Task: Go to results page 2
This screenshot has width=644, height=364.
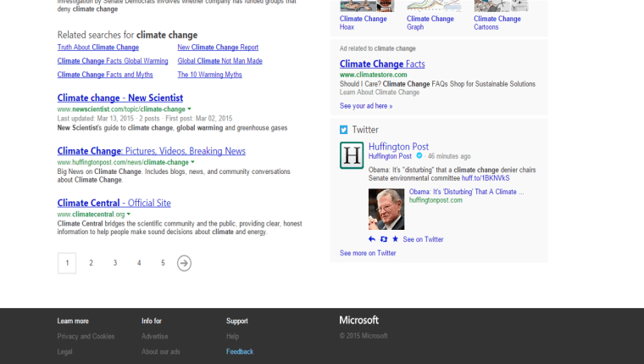Action: pos(92,263)
